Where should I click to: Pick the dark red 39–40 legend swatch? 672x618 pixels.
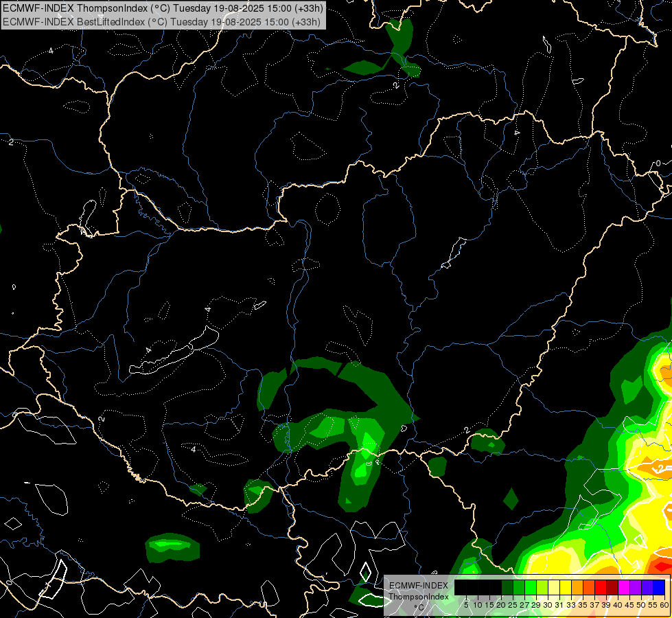[613, 587]
